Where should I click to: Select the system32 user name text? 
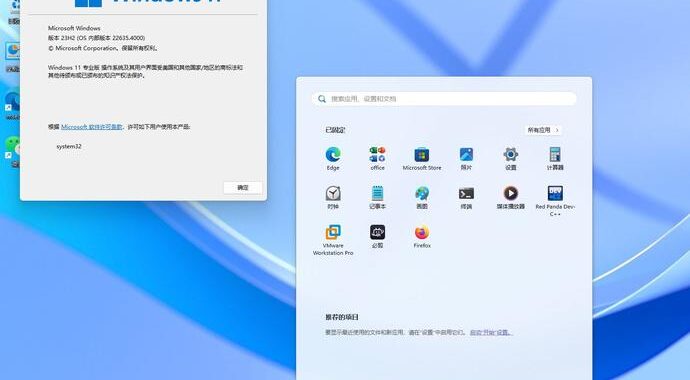coord(69,146)
